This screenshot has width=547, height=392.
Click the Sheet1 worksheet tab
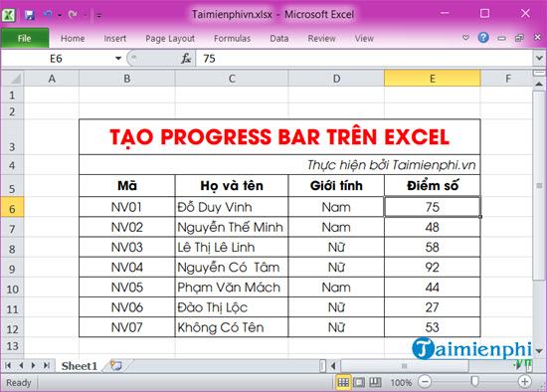pyautogui.click(x=80, y=366)
